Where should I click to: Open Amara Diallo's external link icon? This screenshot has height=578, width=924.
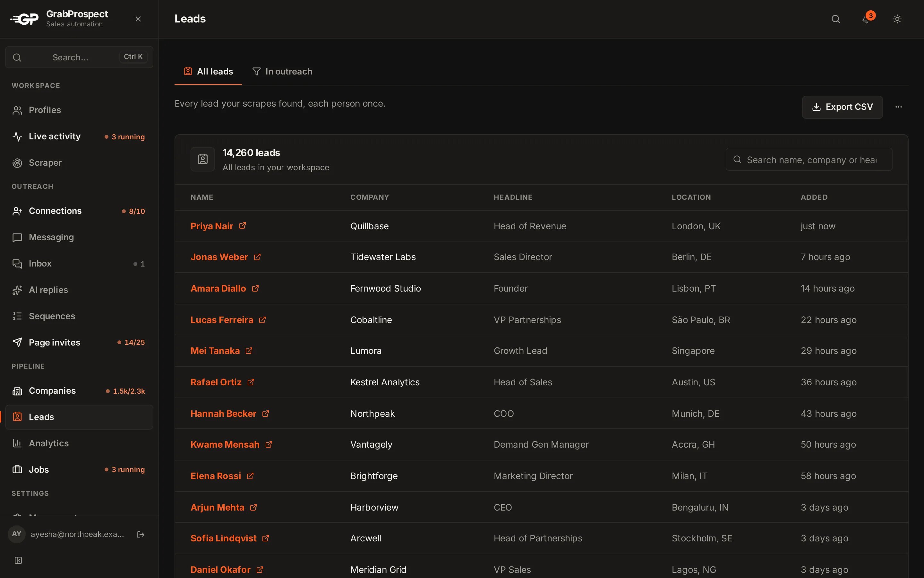pyautogui.click(x=255, y=288)
